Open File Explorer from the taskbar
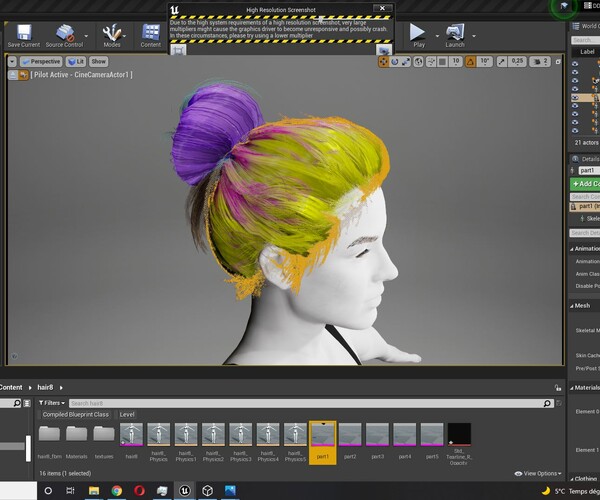 tap(94, 490)
